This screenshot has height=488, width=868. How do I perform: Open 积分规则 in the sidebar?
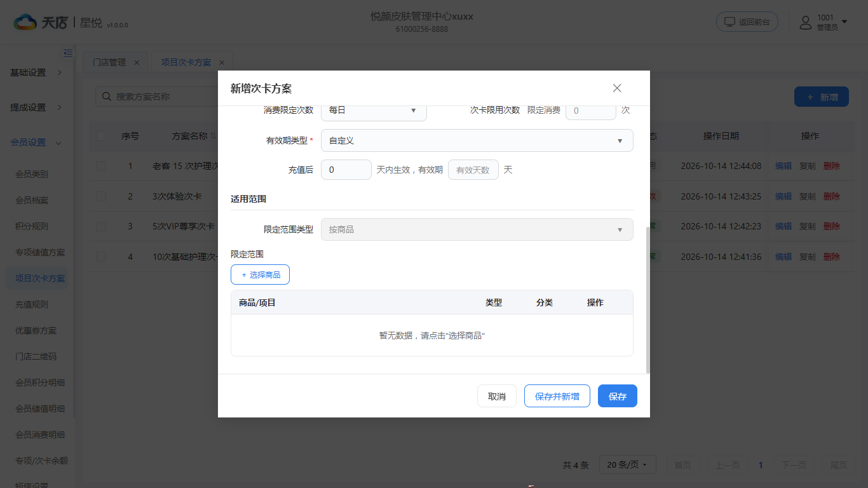point(32,226)
